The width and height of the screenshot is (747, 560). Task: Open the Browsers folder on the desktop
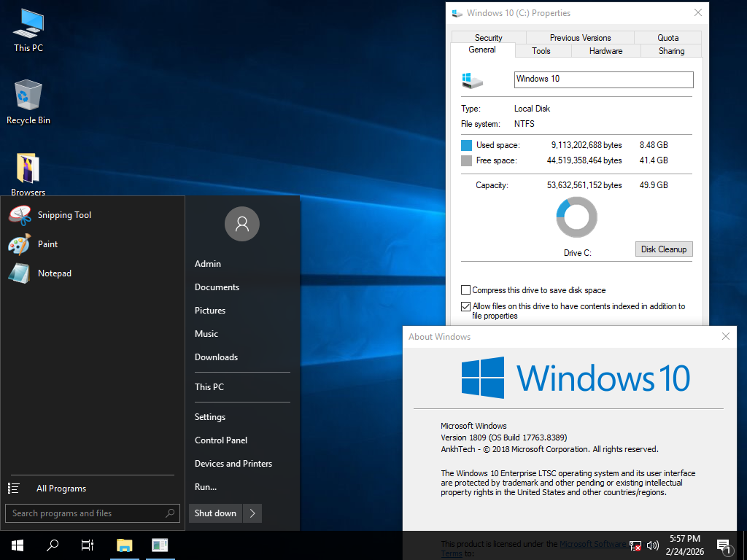pyautogui.click(x=27, y=169)
